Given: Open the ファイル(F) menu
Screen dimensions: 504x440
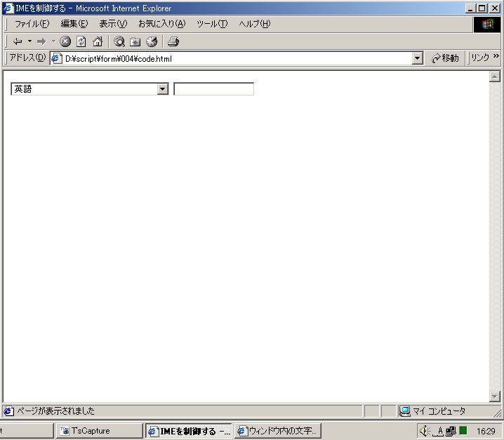Looking at the screenshot, I should tap(32, 24).
